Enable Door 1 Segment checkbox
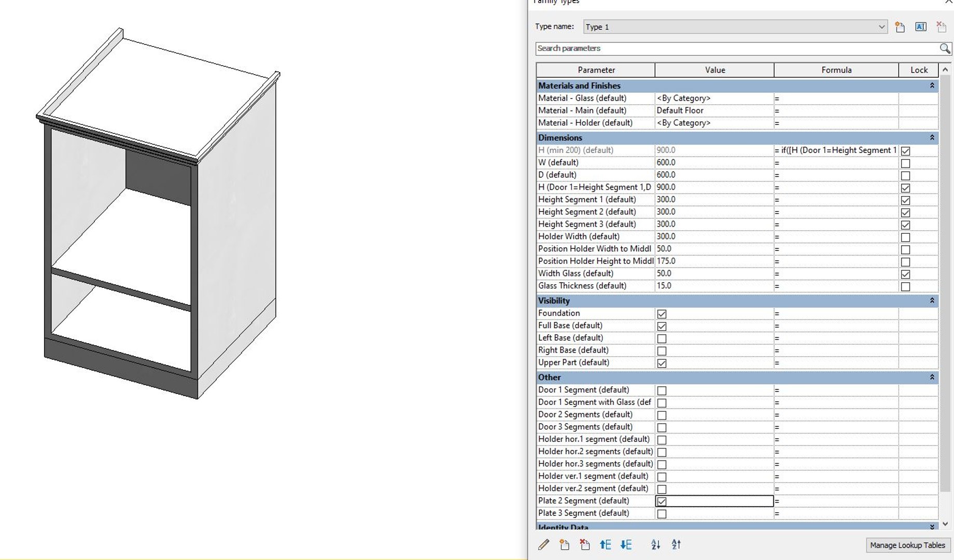Image resolution: width=954 pixels, height=560 pixels. point(662,390)
